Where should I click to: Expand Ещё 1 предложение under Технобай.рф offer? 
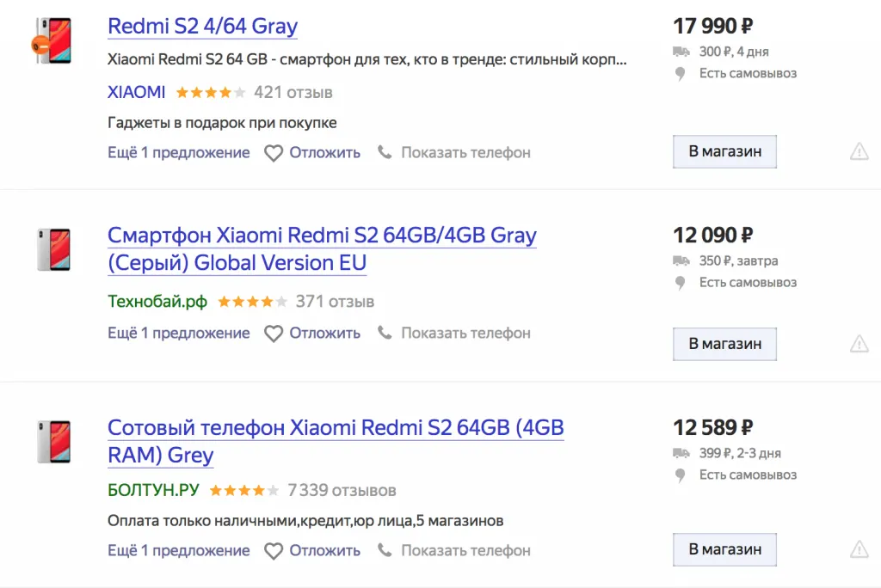pos(178,334)
